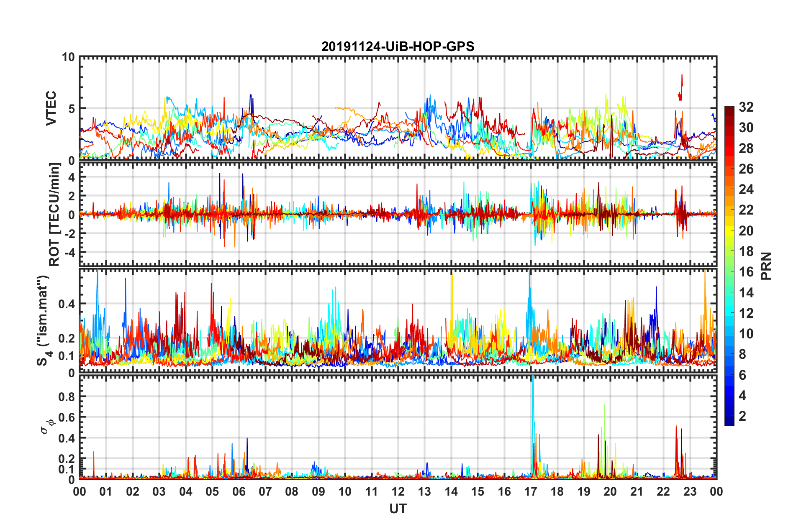Image resolution: width=796 pixels, height=532 pixels.
Task: Select the 23 tick label on UT axis
Action: [690, 491]
